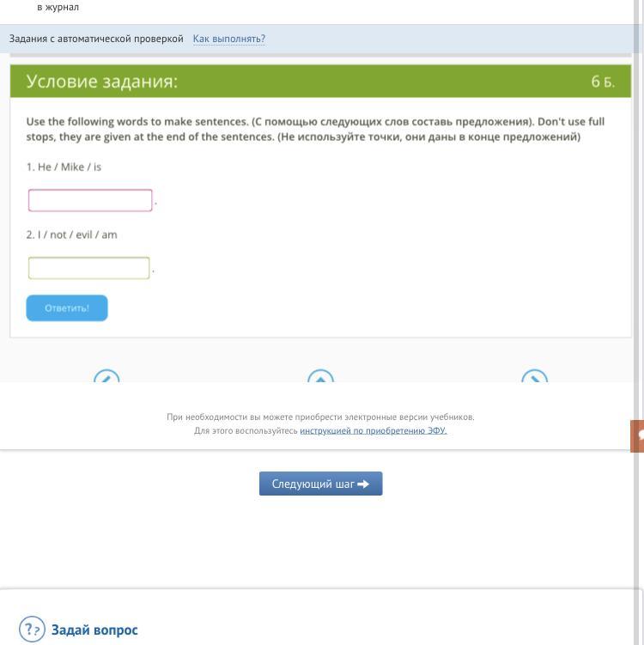Click the Следующий шаг button
Viewport: 644px width, 645px height.
click(x=320, y=484)
